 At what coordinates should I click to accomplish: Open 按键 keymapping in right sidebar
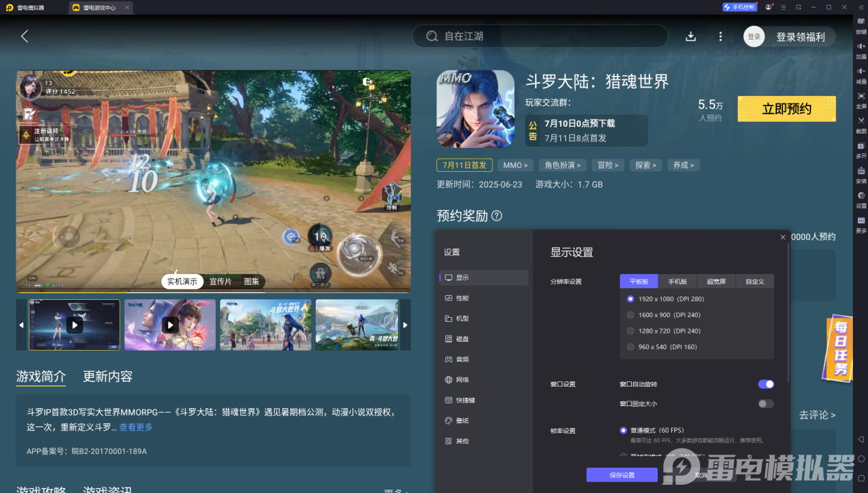(861, 25)
